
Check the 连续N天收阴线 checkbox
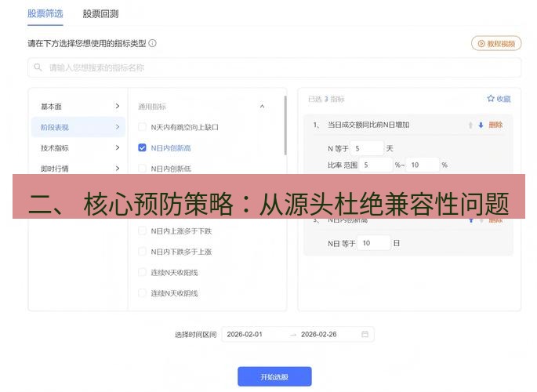click(x=142, y=293)
